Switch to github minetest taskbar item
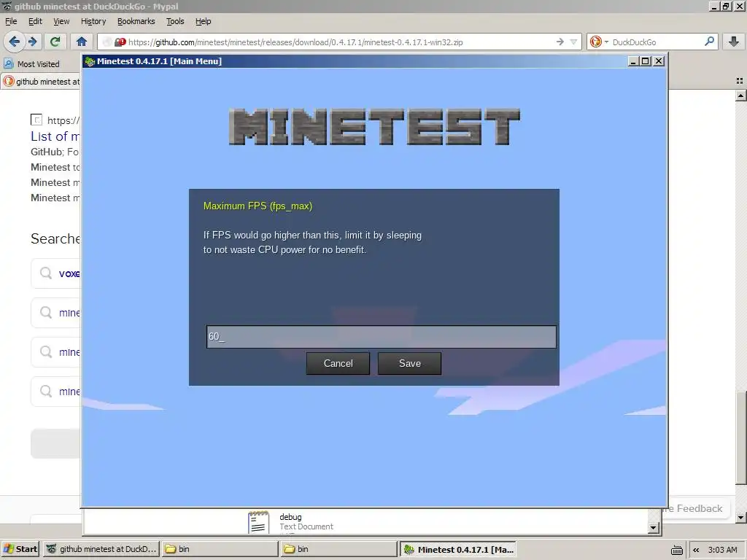This screenshot has width=747, height=560. click(x=101, y=549)
